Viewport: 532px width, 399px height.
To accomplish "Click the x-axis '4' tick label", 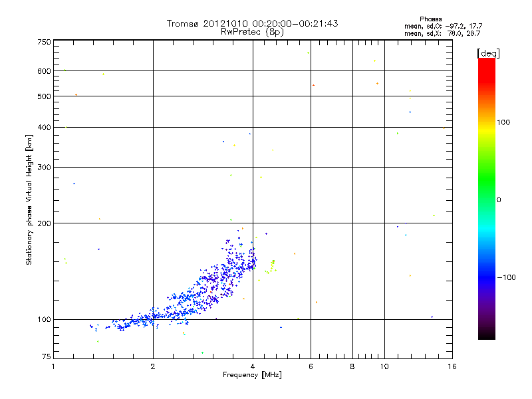I will (253, 366).
